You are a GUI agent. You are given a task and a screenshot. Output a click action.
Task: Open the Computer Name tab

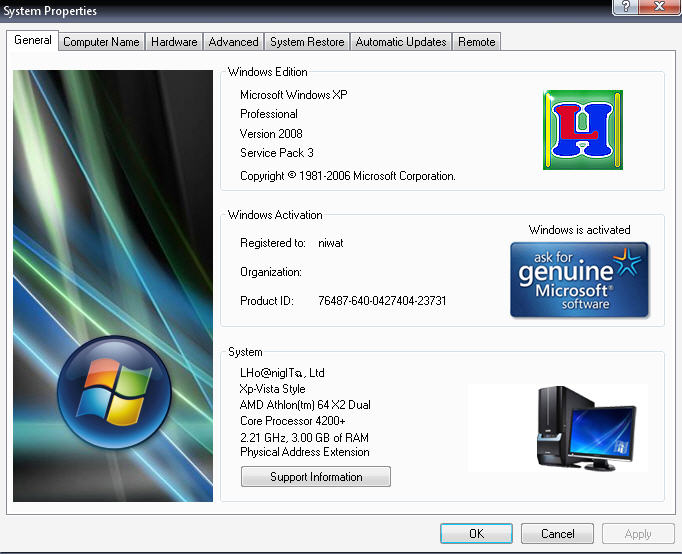pos(101,42)
